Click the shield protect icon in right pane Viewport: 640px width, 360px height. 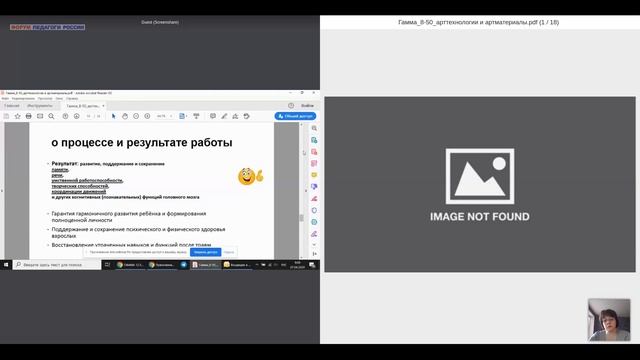pyautogui.click(x=314, y=211)
